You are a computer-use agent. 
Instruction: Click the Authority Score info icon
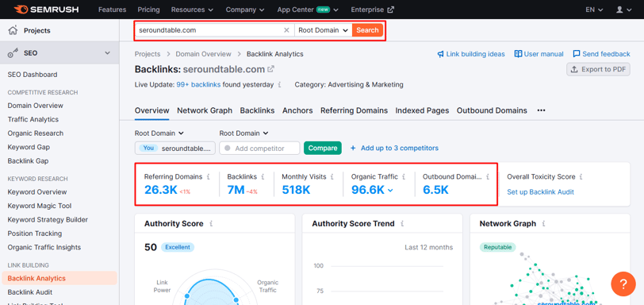[x=211, y=224]
